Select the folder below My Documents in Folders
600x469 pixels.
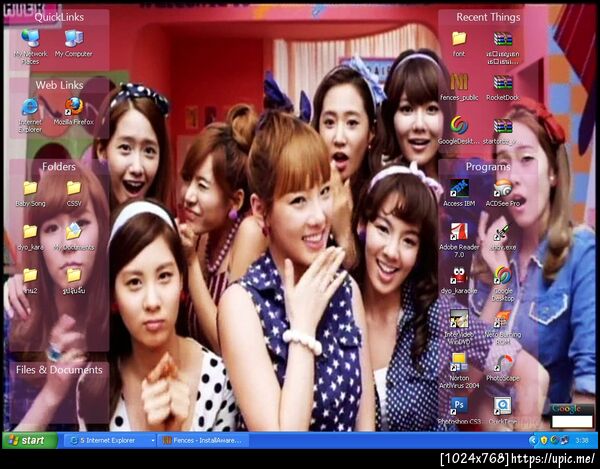coord(73,280)
